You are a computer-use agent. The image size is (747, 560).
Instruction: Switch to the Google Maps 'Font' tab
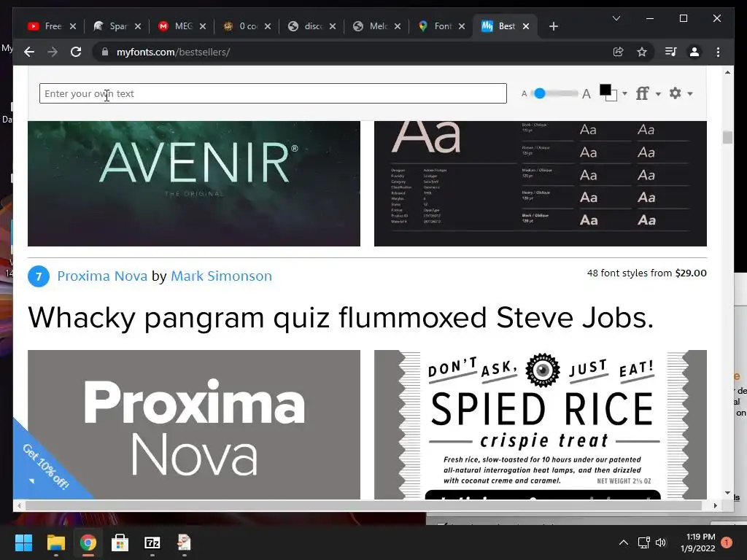click(x=436, y=26)
